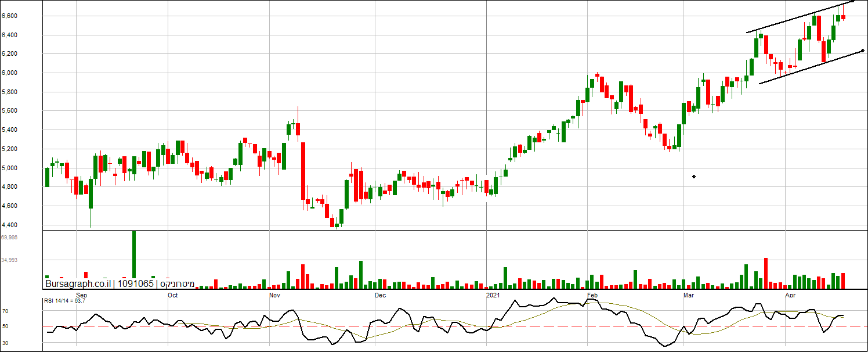The width and height of the screenshot is (868, 352).
Task: Click the 5,800 price axis label
Action: click(x=9, y=92)
